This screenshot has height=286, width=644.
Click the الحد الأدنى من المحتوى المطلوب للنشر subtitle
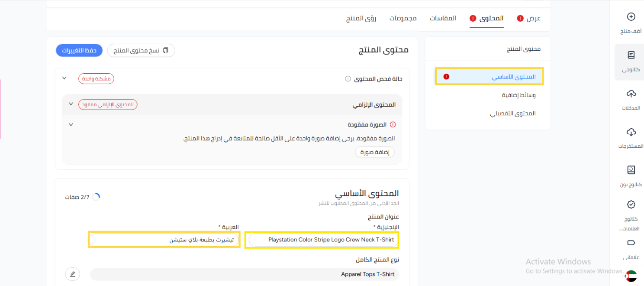tap(358, 203)
